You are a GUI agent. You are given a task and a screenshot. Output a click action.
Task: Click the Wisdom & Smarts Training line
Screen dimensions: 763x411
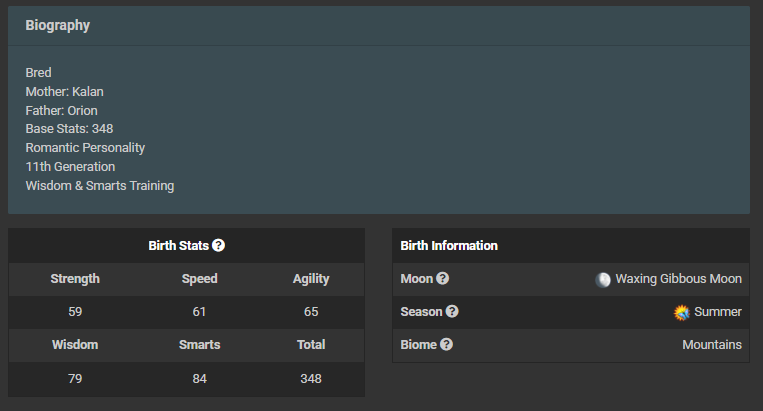tap(100, 186)
